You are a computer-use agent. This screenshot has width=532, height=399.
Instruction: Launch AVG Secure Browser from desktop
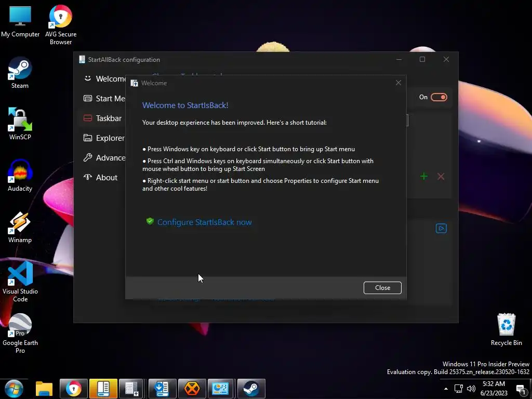click(60, 24)
